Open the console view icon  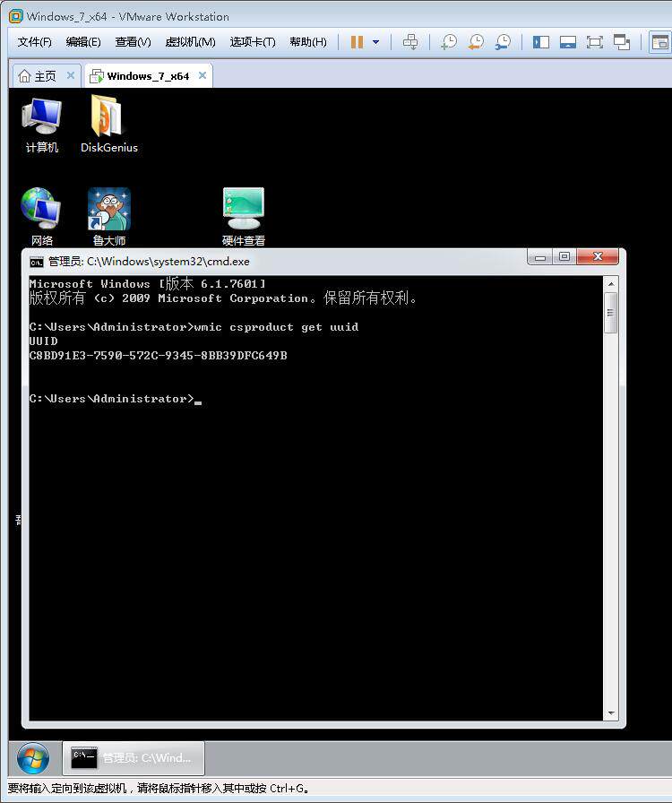pos(660,42)
